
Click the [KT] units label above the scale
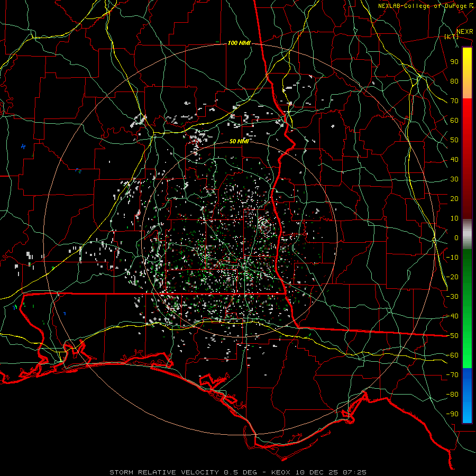click(x=451, y=36)
